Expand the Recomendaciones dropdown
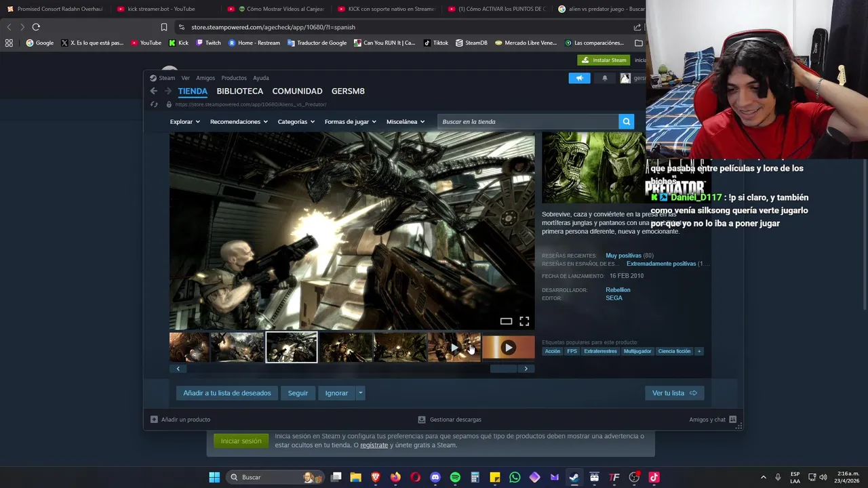Viewport: 868px width, 488px height. click(x=239, y=122)
